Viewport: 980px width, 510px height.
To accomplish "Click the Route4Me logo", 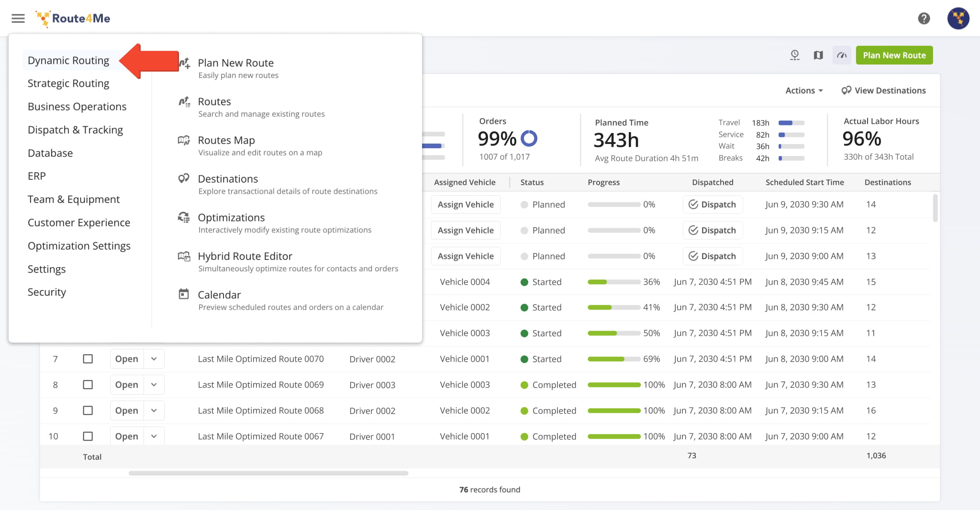I will 73,19.
